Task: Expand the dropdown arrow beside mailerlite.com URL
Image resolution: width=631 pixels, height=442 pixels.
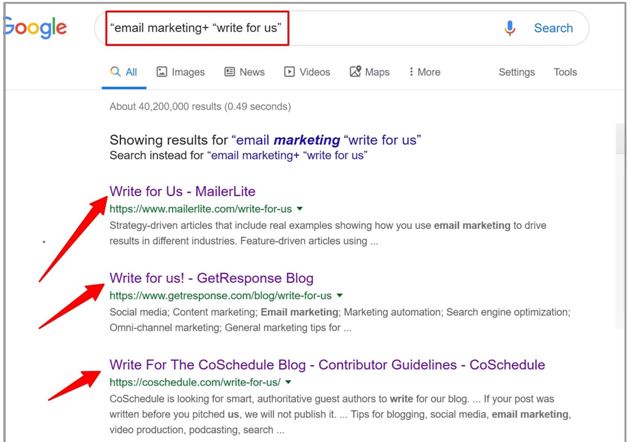Action: [301, 209]
